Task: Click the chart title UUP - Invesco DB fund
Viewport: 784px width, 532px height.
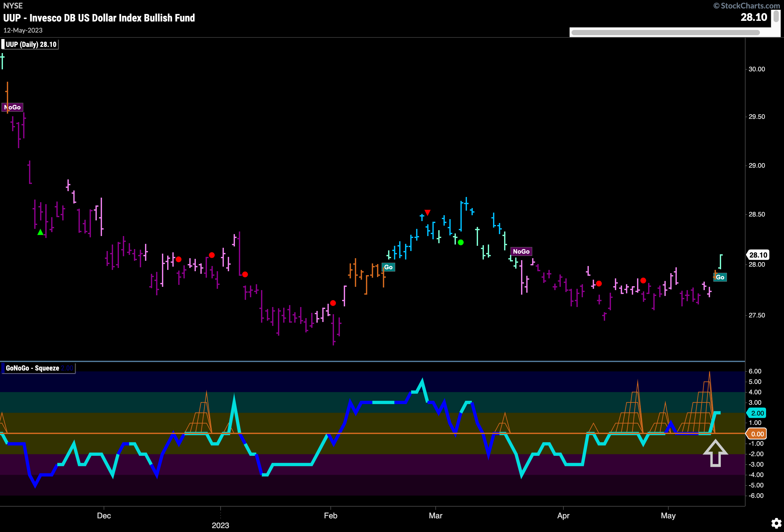Action: tap(99, 18)
